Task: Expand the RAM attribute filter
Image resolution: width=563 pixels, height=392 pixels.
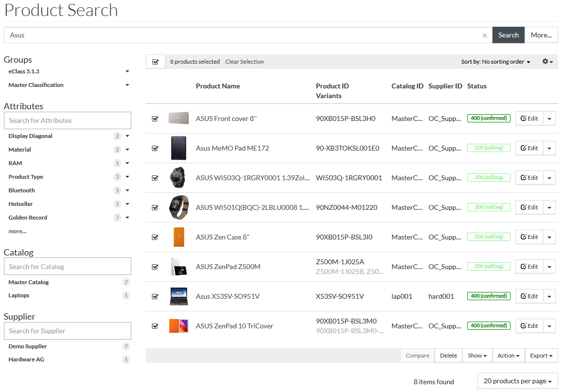Action: click(x=127, y=163)
